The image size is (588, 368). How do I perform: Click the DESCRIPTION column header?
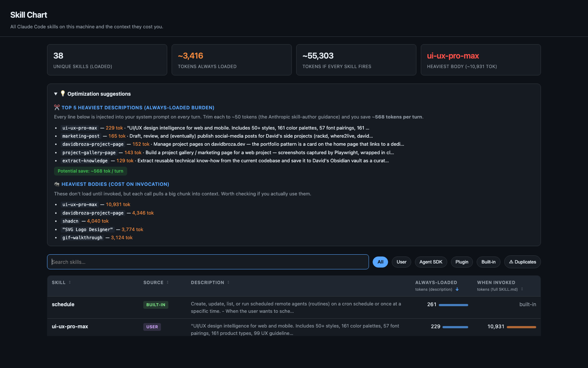[207, 282]
